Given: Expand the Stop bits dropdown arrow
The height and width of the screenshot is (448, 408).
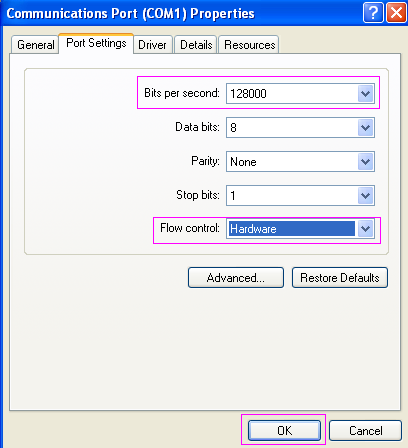Looking at the screenshot, I should 366,195.
